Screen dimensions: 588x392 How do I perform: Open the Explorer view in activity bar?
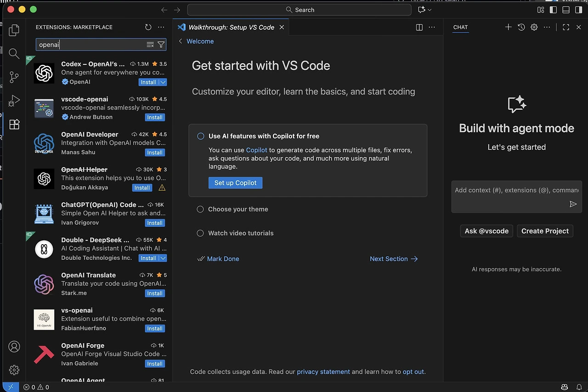(14, 30)
